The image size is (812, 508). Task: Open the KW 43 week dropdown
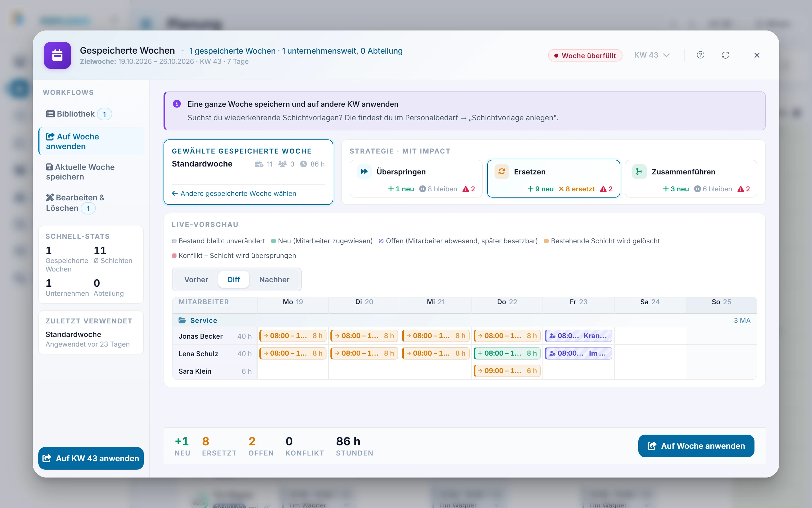coord(652,55)
